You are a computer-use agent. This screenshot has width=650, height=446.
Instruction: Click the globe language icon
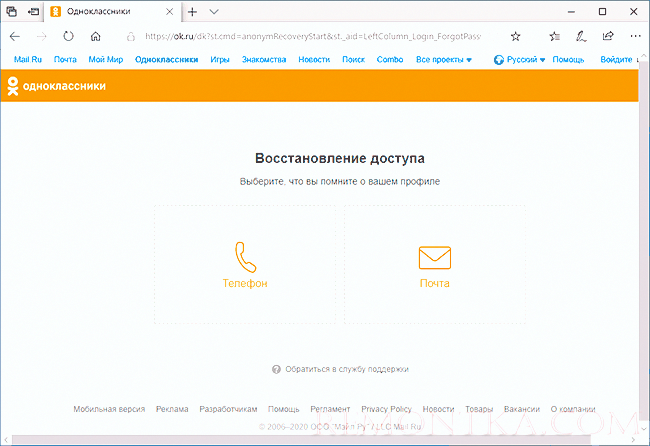(x=499, y=60)
